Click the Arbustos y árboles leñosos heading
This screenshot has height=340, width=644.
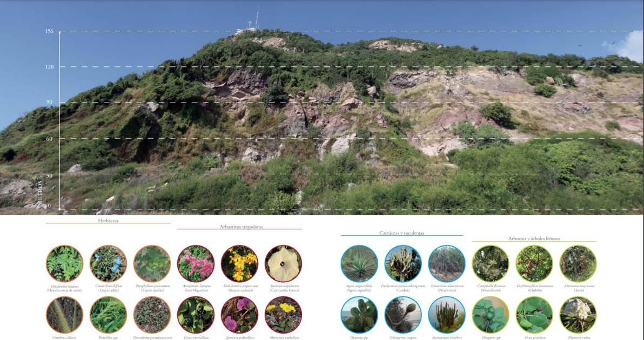tap(534, 239)
